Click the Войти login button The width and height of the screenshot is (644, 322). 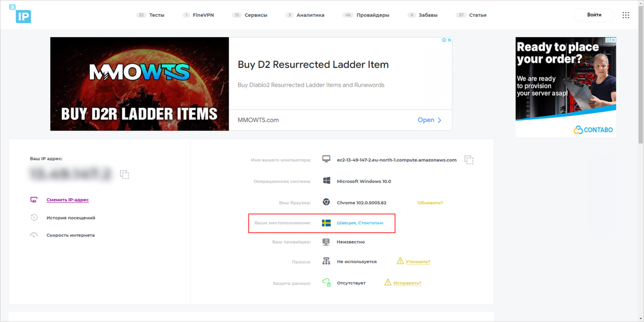(x=594, y=15)
